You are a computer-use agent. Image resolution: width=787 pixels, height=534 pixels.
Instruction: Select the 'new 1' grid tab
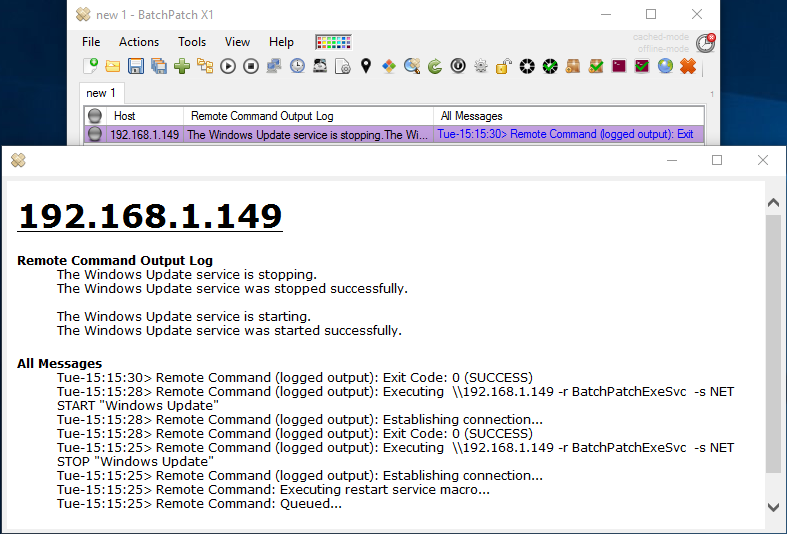coord(101,93)
